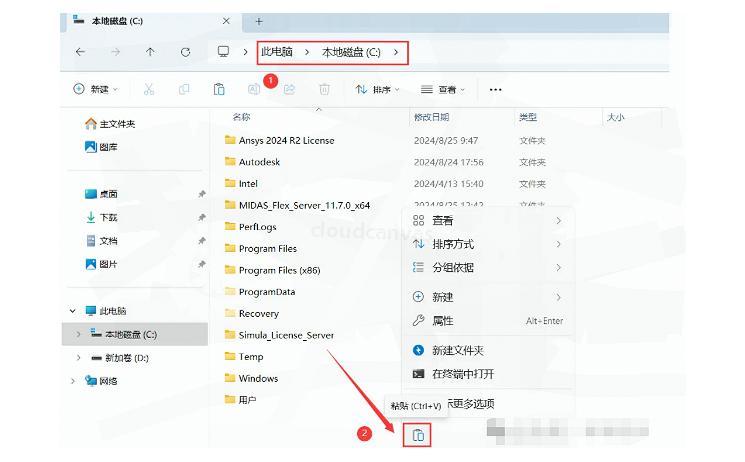Go back with the left arrow button
The width and height of the screenshot is (745, 462).
pyautogui.click(x=80, y=52)
